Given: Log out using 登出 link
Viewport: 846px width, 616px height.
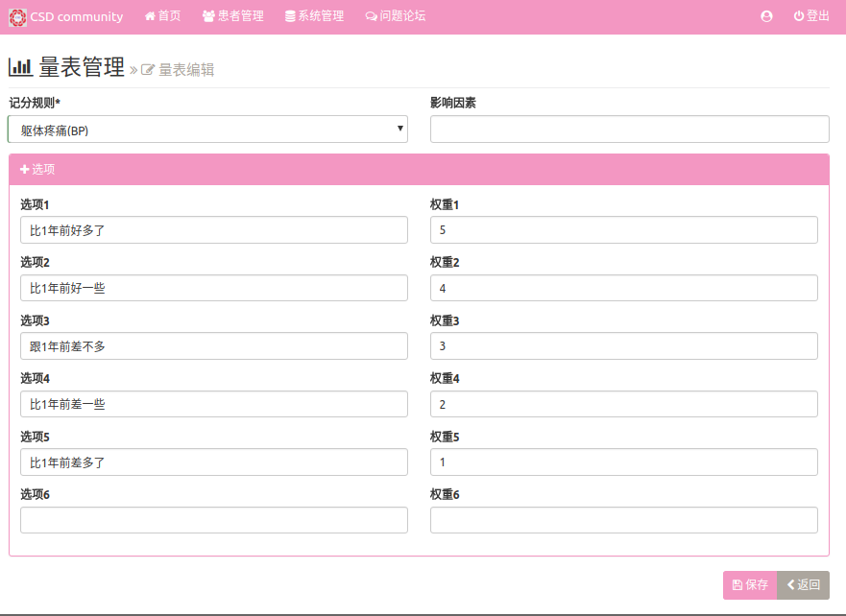Looking at the screenshot, I should [811, 16].
